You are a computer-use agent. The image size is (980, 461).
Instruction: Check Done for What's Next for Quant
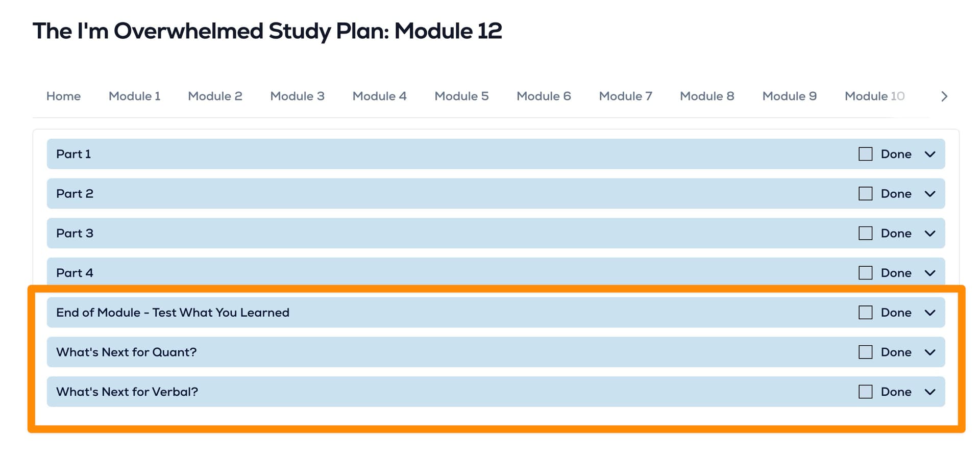[x=865, y=352]
